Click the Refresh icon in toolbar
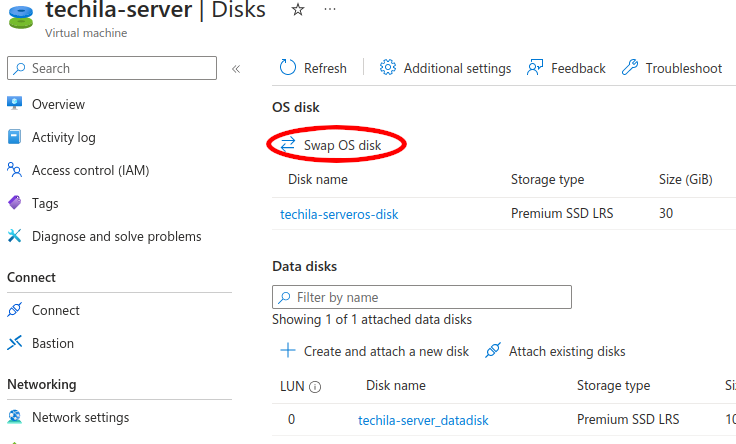736x444 pixels. (x=288, y=68)
